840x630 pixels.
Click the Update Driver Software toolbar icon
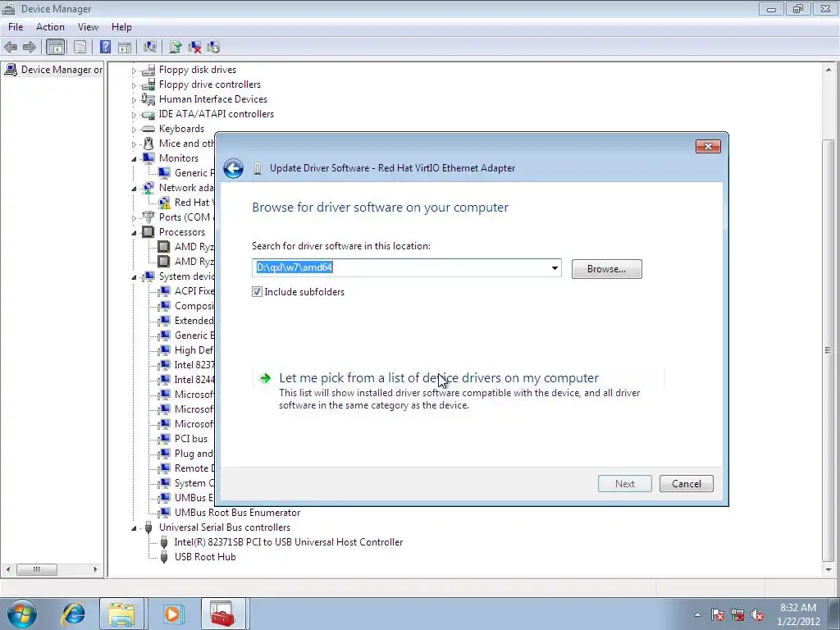pos(176,47)
